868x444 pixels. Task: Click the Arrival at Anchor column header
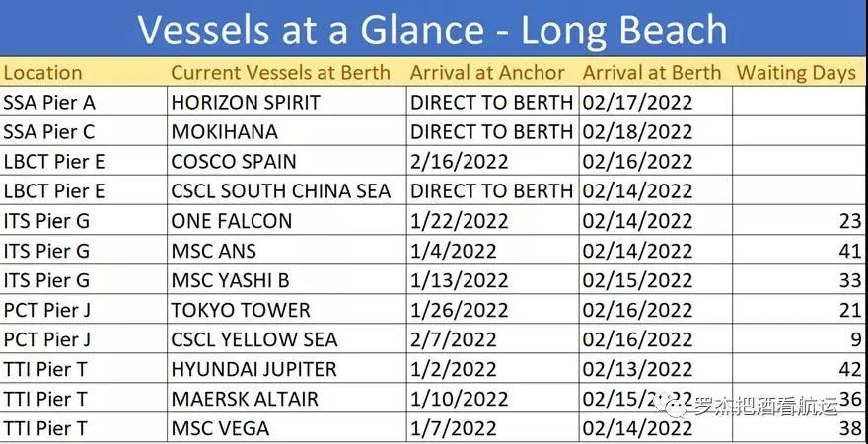487,73
